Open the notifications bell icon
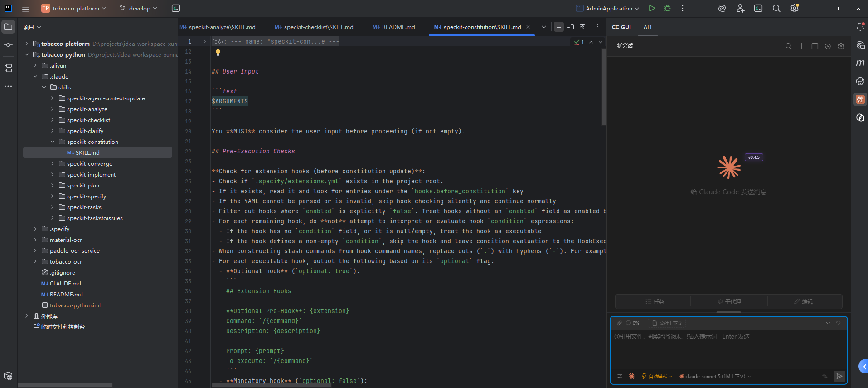Image resolution: width=868 pixels, height=388 pixels. point(860,27)
